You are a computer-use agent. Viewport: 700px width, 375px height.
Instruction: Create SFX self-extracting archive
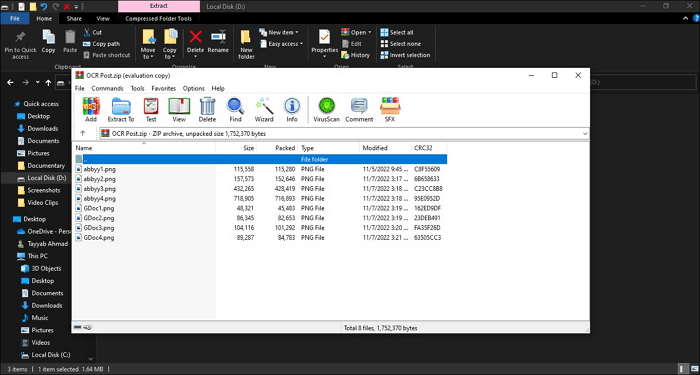[390, 110]
